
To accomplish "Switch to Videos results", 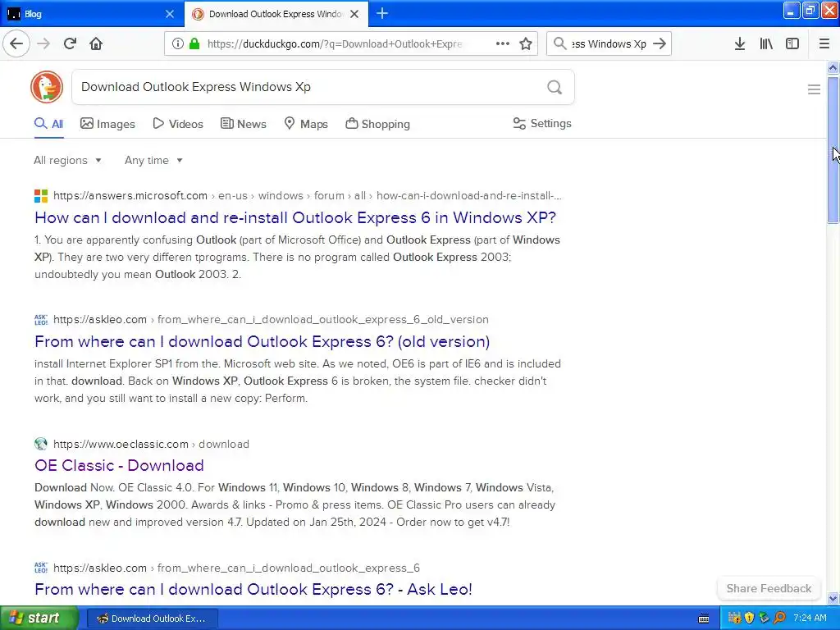I will pos(178,124).
